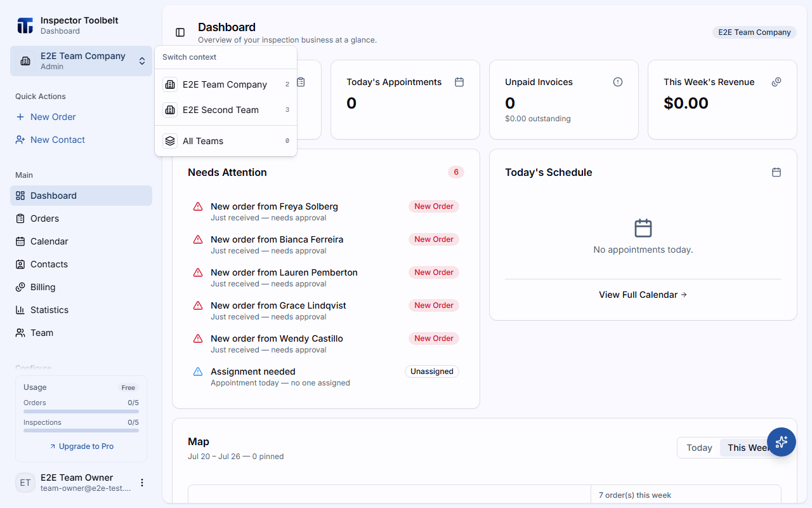Click View Full Calendar link
Screen dimensions: 812x508
[643, 295]
